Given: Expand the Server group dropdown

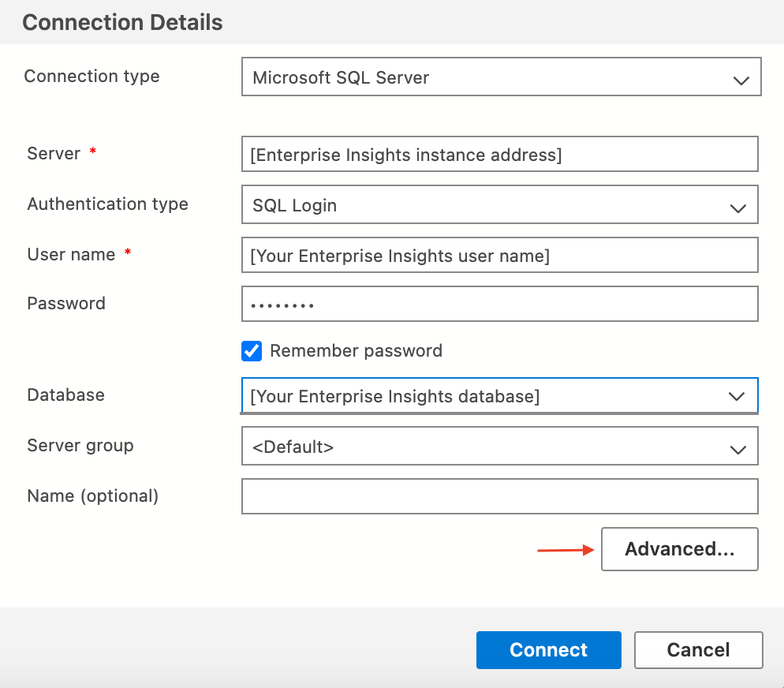Looking at the screenshot, I should (x=500, y=446).
